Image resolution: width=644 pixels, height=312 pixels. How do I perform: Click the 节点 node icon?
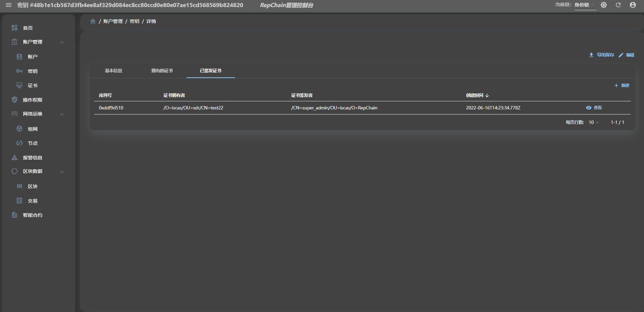coord(20,143)
